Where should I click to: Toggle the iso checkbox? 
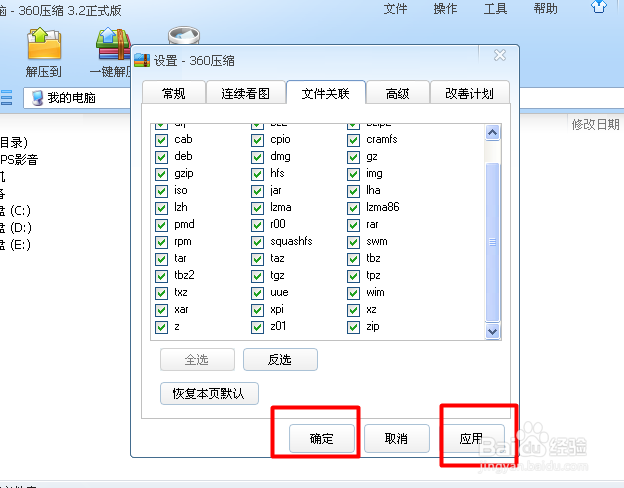[161, 191]
